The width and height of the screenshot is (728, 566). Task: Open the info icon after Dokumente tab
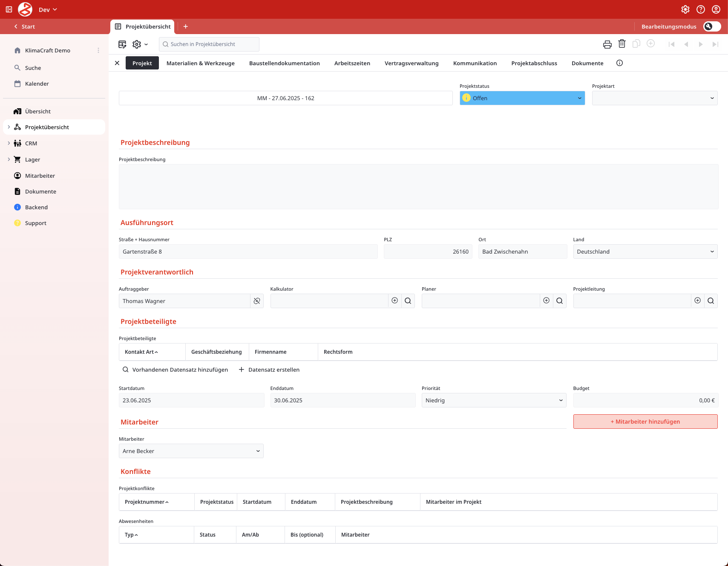click(619, 63)
